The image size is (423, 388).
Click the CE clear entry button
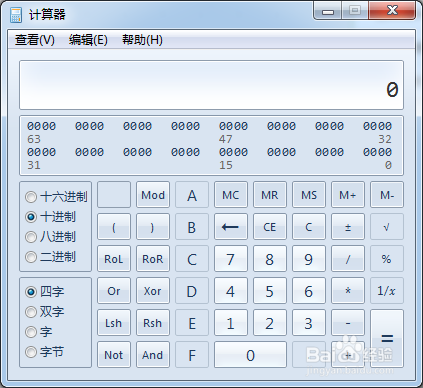click(x=270, y=227)
